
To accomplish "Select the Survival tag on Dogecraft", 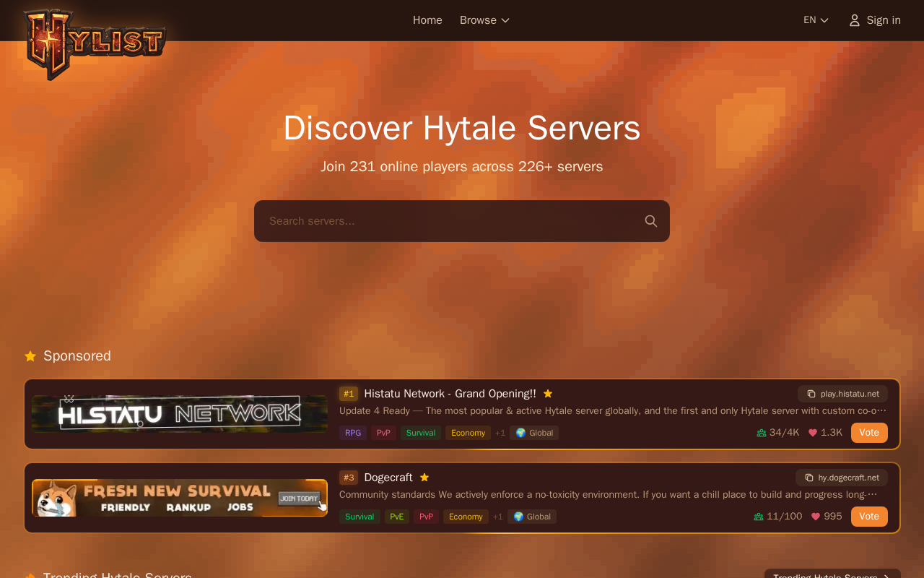I will point(359,517).
